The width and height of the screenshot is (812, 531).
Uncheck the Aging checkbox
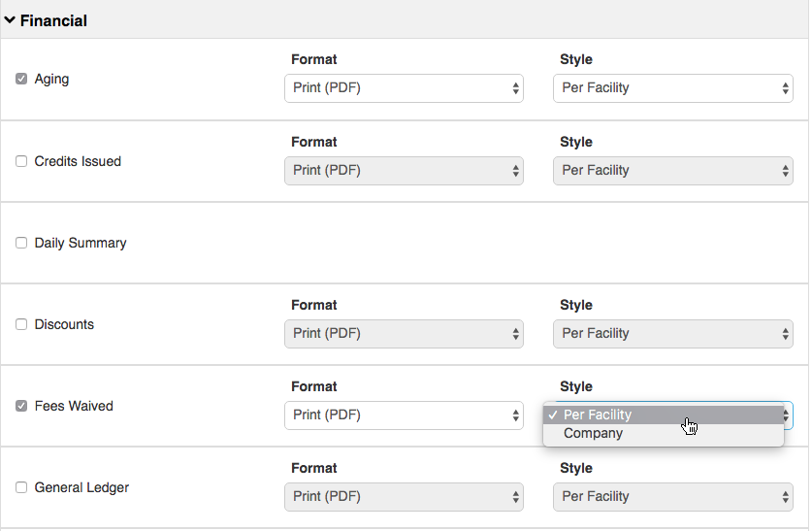(x=21, y=79)
